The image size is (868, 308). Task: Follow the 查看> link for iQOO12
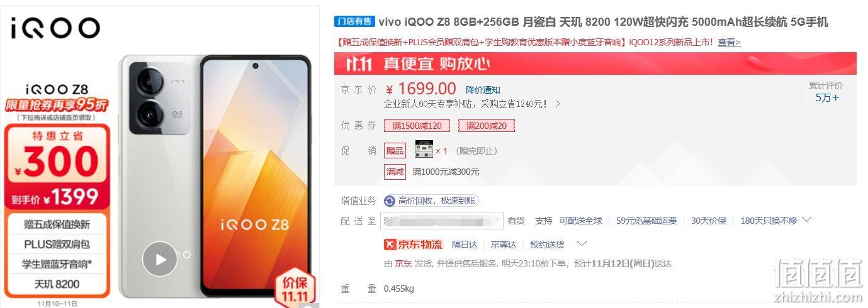pos(730,42)
